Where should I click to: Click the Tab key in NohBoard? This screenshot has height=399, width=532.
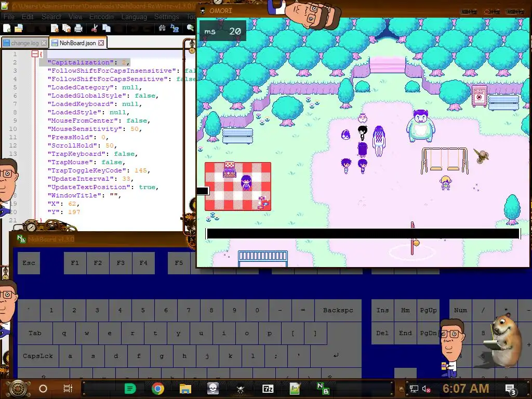[35, 333]
